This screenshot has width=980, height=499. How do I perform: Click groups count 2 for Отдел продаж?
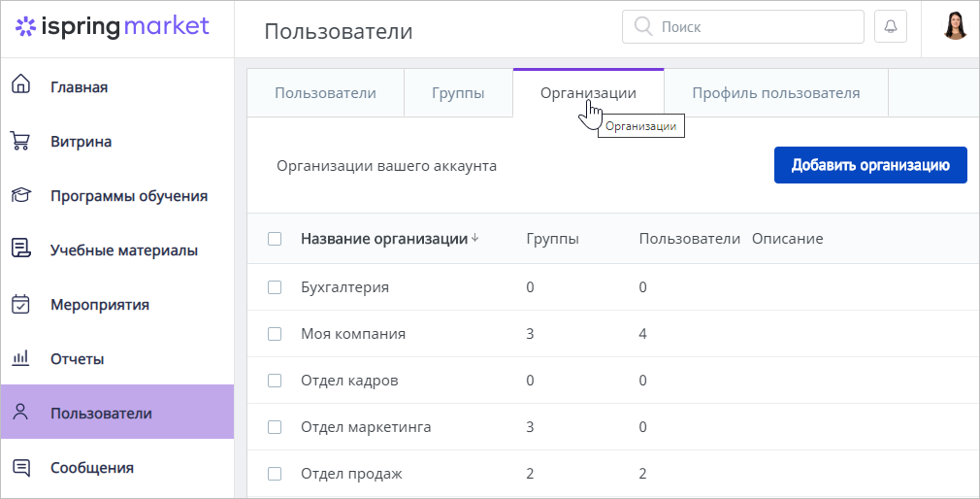click(x=530, y=474)
